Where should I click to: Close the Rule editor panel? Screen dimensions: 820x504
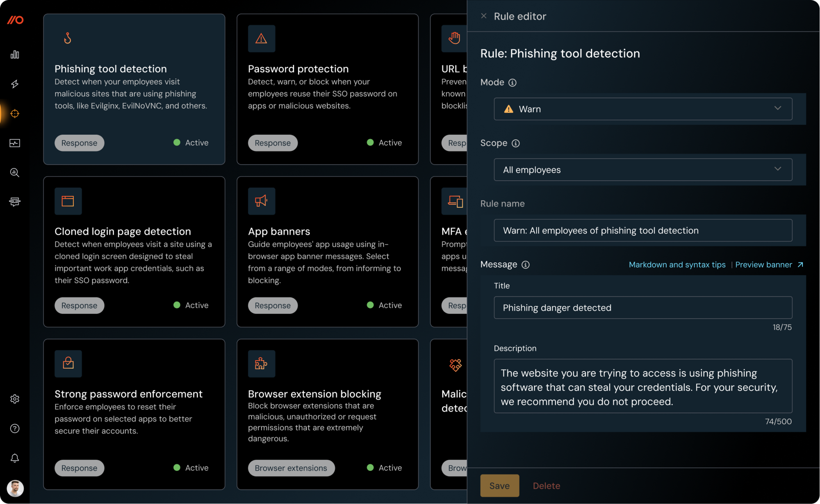(484, 16)
